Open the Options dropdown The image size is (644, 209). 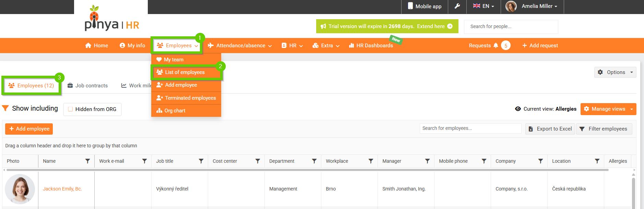click(x=615, y=72)
